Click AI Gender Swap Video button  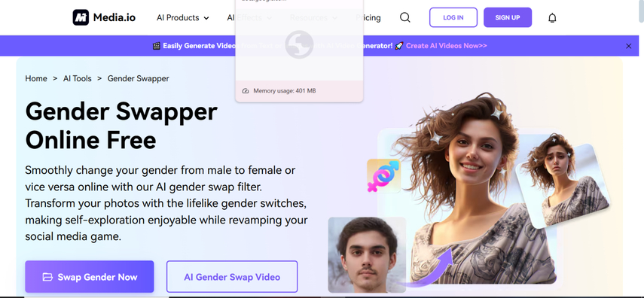coord(232,277)
